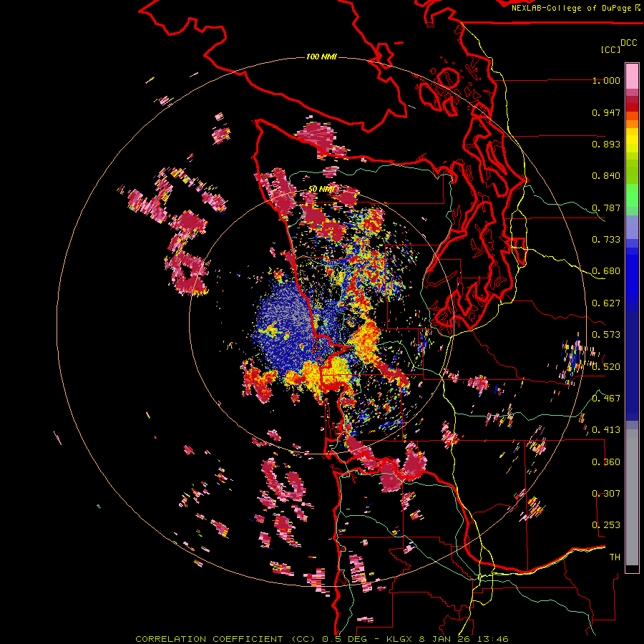Click the 0.840 color scale value
Screen dimensions: 644x644
(606, 176)
